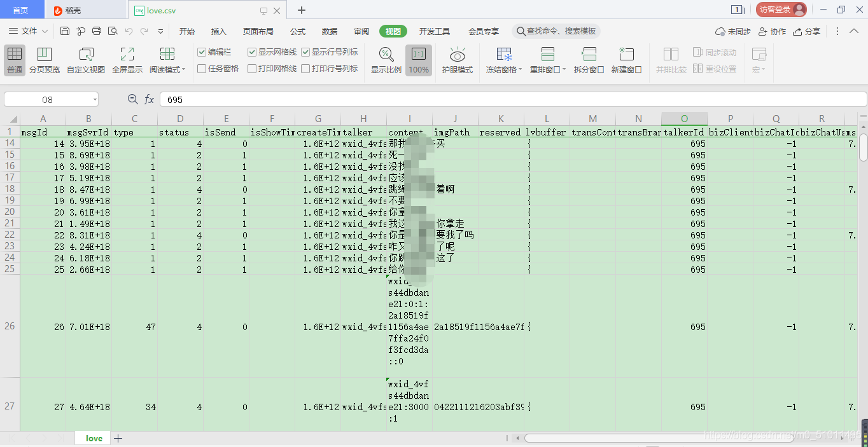The width and height of the screenshot is (868, 447).
Task: Click cell 0422111216203abf39 in imgPath column
Action: pos(479,407)
